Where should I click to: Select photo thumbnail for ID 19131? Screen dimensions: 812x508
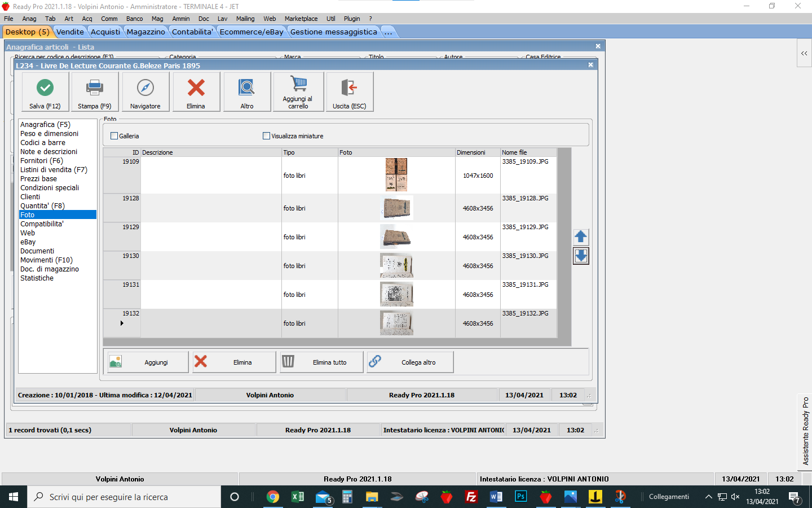(x=396, y=294)
